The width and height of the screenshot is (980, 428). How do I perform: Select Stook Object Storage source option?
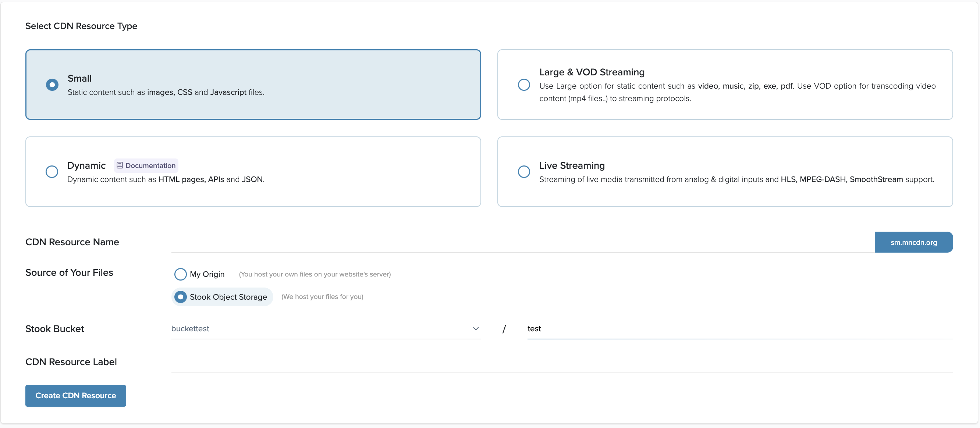click(x=180, y=296)
